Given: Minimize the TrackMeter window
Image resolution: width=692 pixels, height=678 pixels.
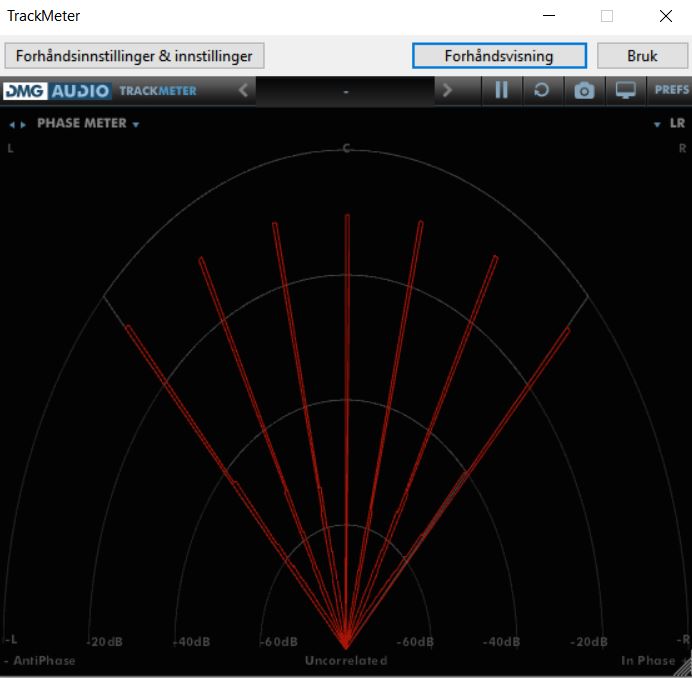Looking at the screenshot, I should tap(548, 16).
